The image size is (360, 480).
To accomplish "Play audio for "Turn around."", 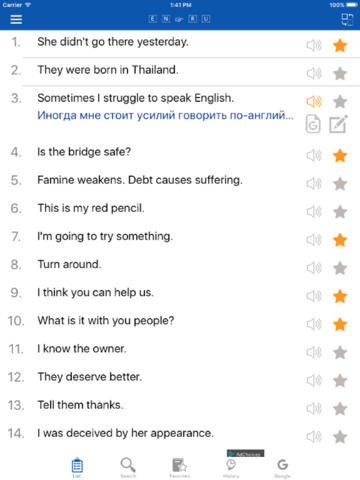I will [x=314, y=268].
